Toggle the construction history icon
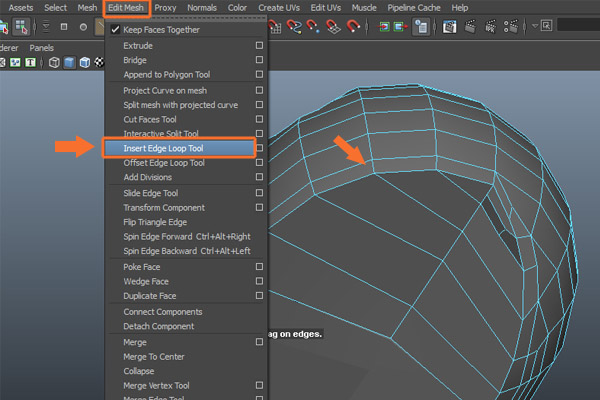The image size is (600, 400). pyautogui.click(x=420, y=26)
